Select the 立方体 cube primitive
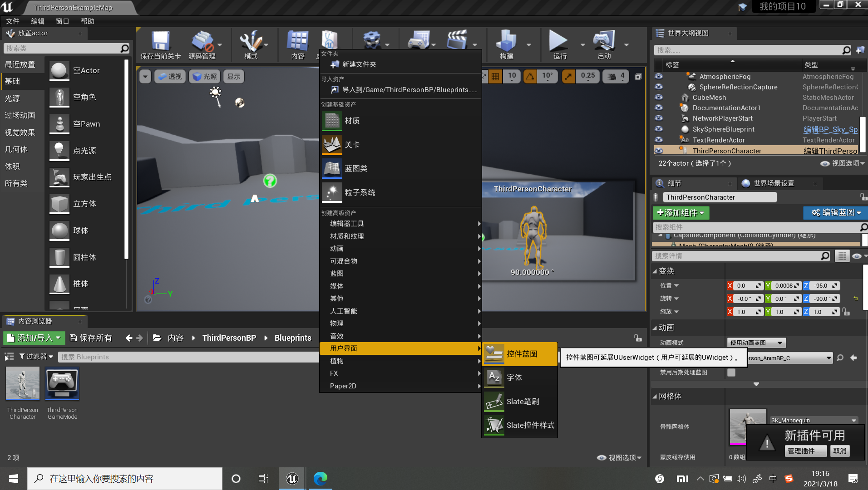Viewport: 868px width, 490px height. (x=85, y=204)
